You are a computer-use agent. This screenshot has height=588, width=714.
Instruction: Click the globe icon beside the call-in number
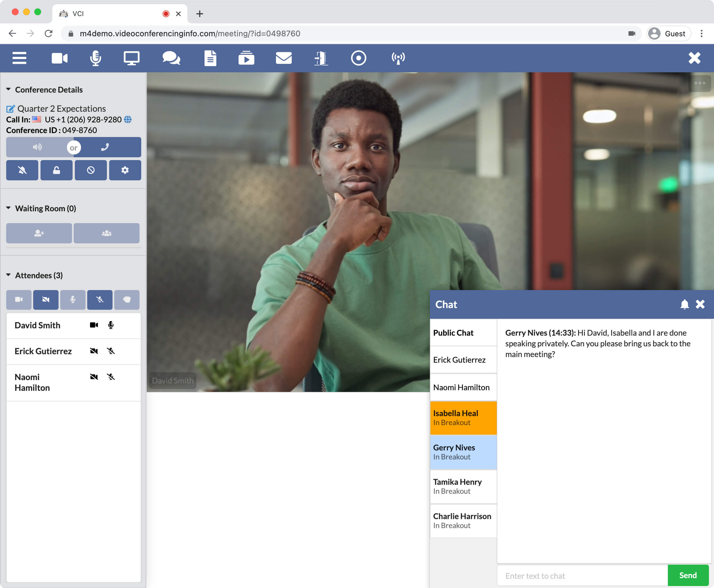coord(128,120)
